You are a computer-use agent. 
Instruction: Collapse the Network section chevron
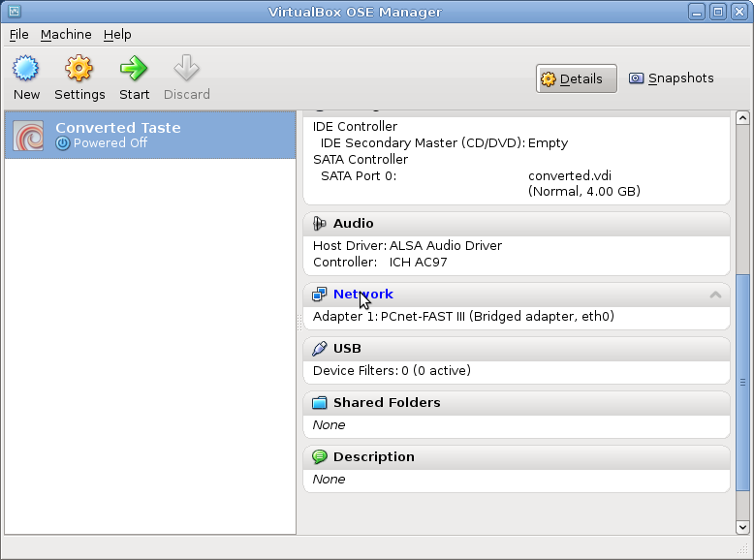pyautogui.click(x=715, y=295)
